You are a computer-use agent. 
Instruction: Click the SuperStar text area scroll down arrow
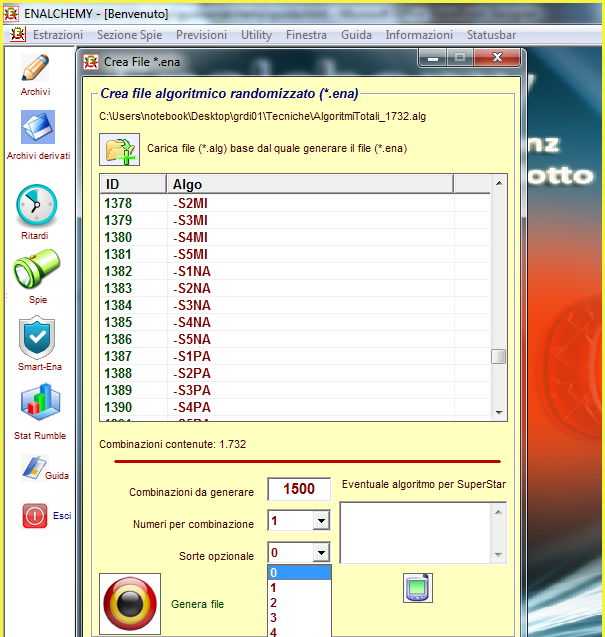(x=498, y=555)
